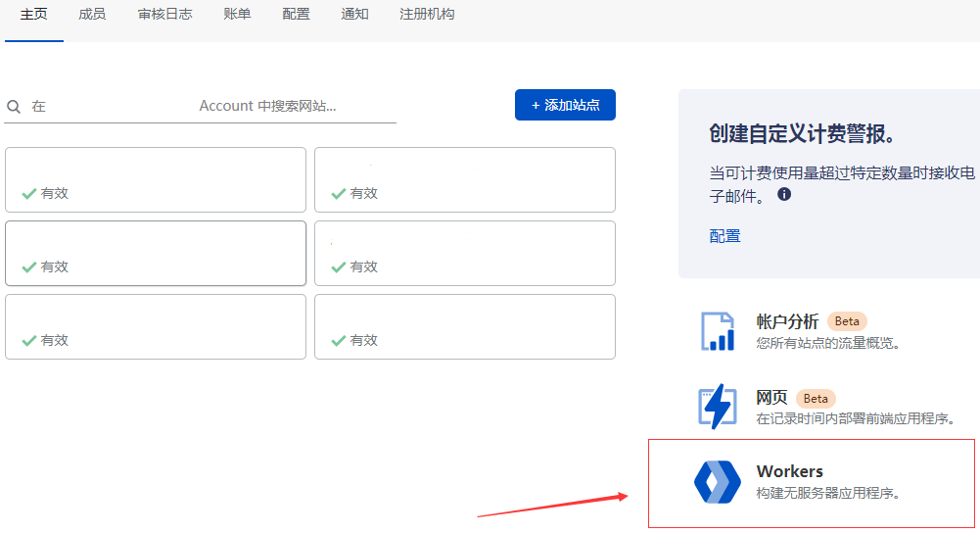Click the 配置 link under the billing alert

click(724, 236)
